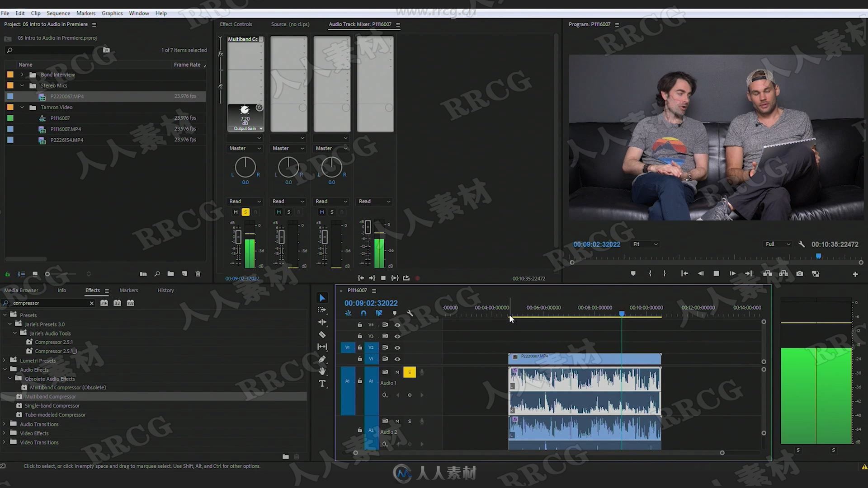Viewport: 868px width, 488px height.
Task: Click Audio 1 volume fader in mixer
Action: point(238,236)
